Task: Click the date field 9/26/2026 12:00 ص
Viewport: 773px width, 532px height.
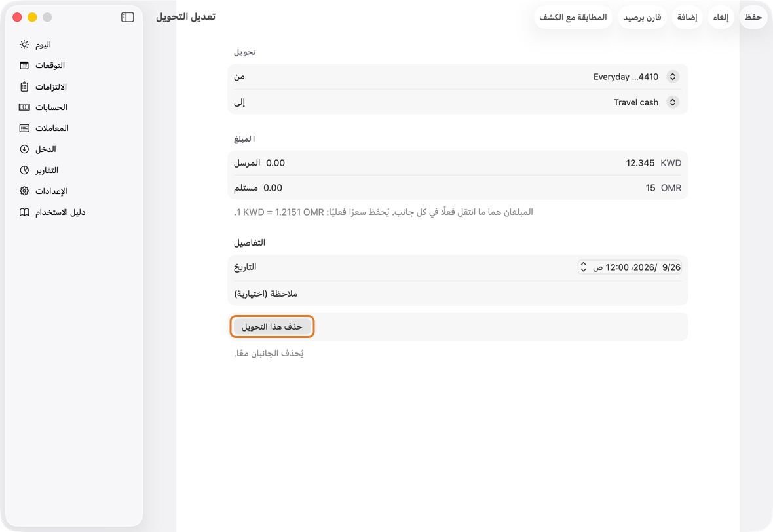Action: (x=630, y=267)
